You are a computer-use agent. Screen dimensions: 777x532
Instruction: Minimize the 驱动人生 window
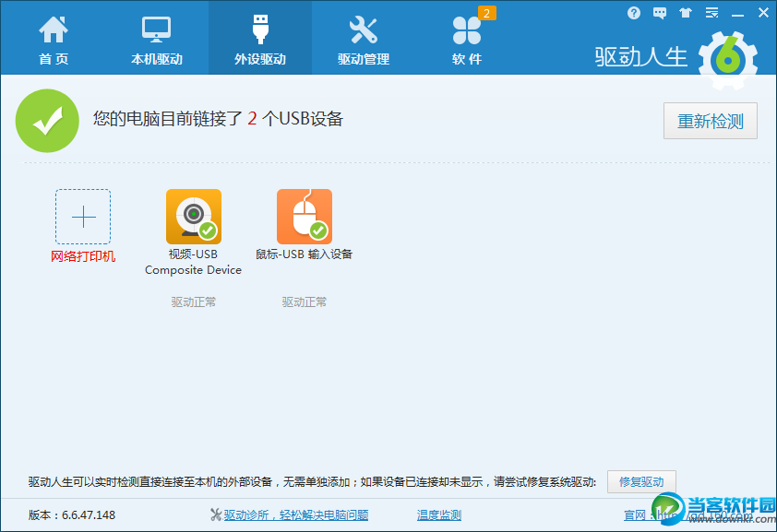[x=738, y=14]
